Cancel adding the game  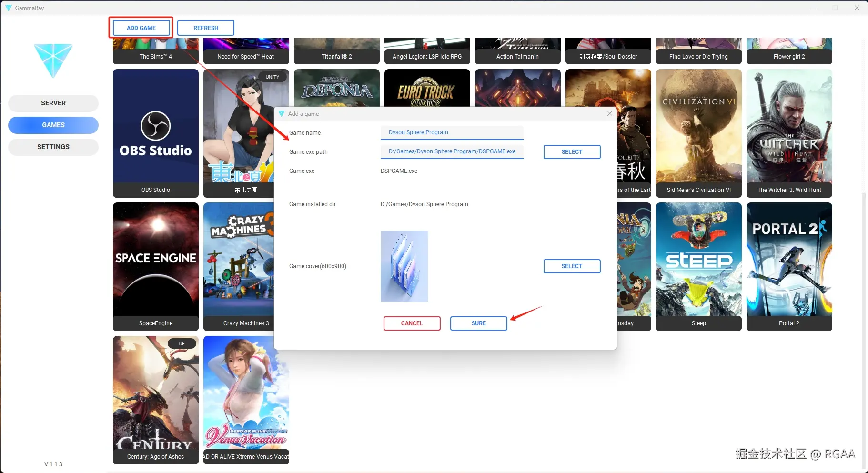(412, 323)
